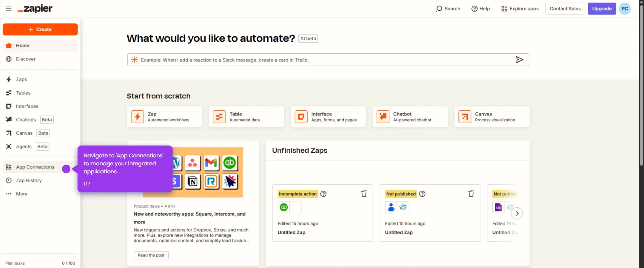Click the Chatbots icon in sidebar
This screenshot has height=268, width=644.
click(9, 120)
